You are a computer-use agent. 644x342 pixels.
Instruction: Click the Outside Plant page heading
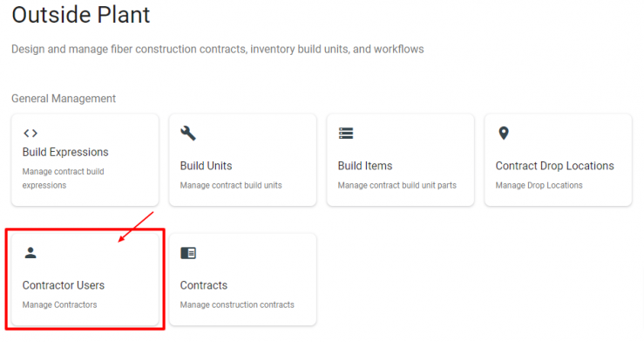[x=81, y=15]
